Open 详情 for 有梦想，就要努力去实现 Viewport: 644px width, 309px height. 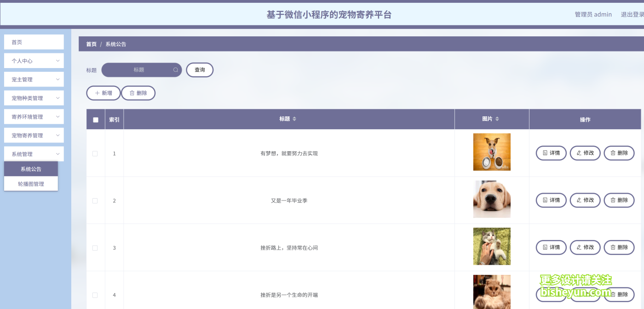(x=551, y=153)
